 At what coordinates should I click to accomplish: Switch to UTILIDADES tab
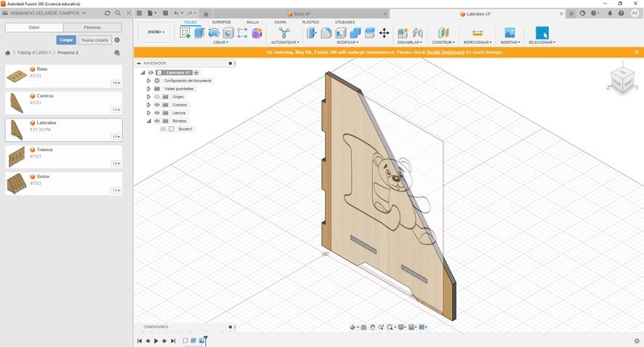pyautogui.click(x=345, y=23)
